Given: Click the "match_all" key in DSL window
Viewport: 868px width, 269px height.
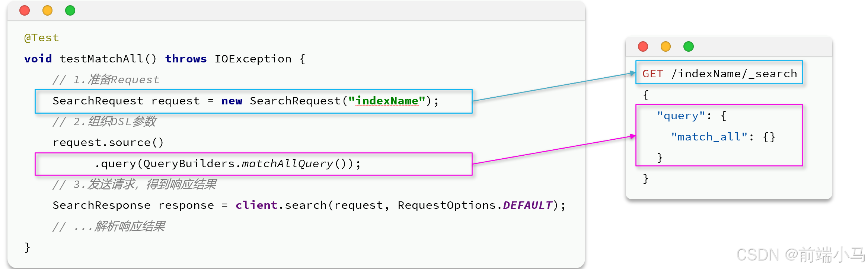Looking at the screenshot, I should [709, 137].
